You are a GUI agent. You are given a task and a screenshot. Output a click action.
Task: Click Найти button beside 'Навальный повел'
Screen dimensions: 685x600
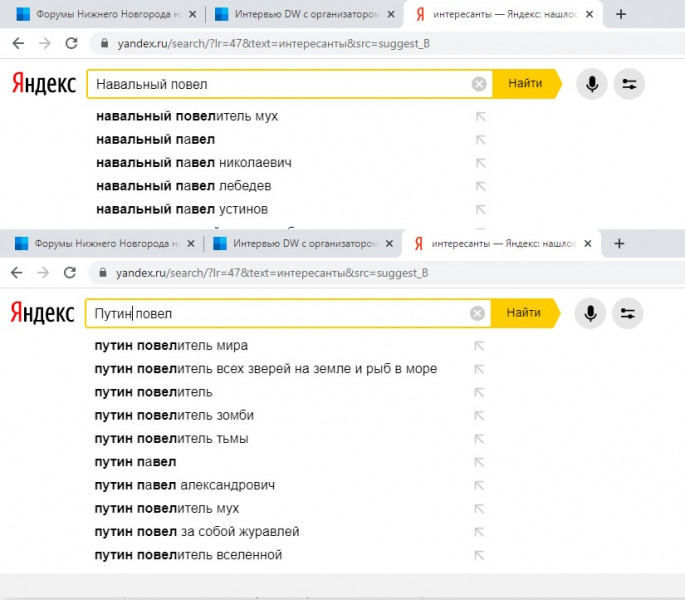click(x=526, y=83)
